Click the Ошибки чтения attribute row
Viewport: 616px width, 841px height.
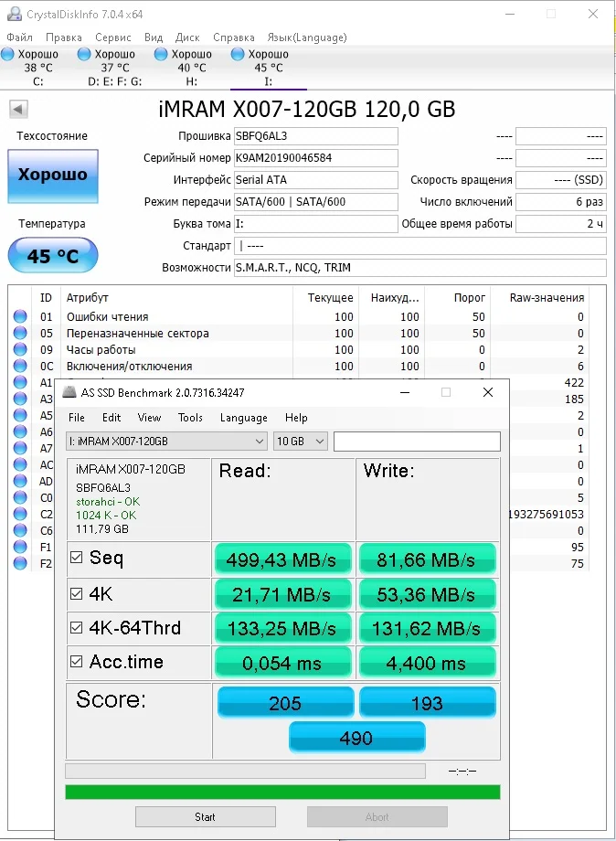(299, 316)
